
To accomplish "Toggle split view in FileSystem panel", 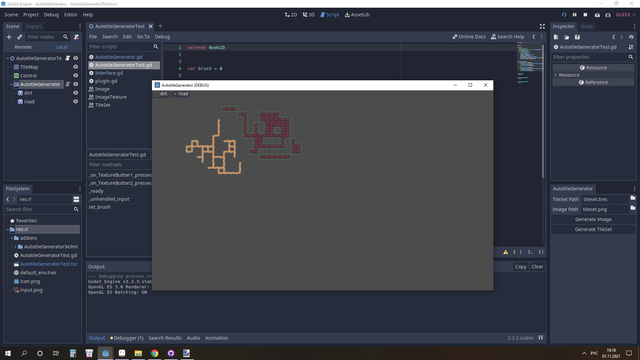I will [76, 199].
